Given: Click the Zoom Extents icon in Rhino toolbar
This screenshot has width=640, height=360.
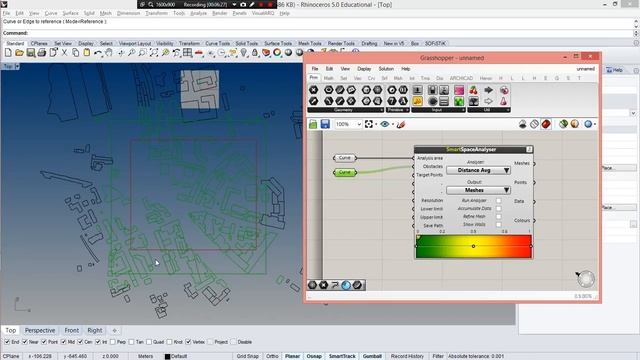Looking at the screenshot, I should (x=154, y=53).
